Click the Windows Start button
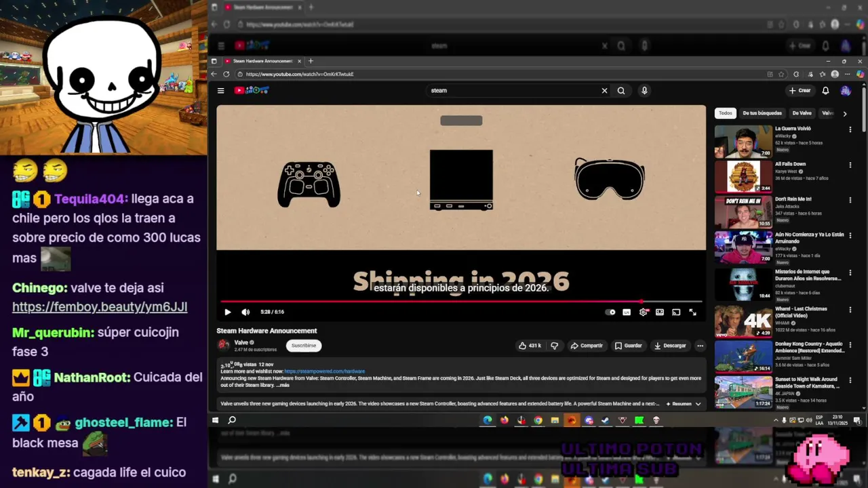The height and width of the screenshot is (488, 868). coord(215,420)
